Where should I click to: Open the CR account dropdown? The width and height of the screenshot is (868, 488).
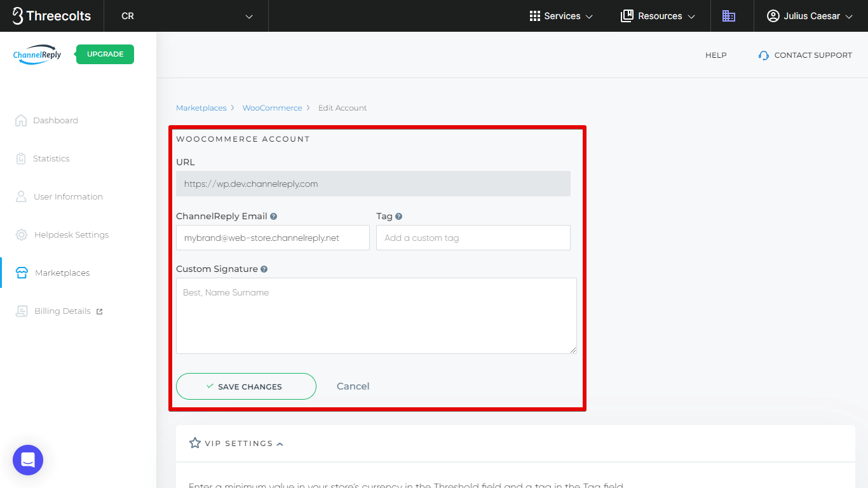click(187, 16)
